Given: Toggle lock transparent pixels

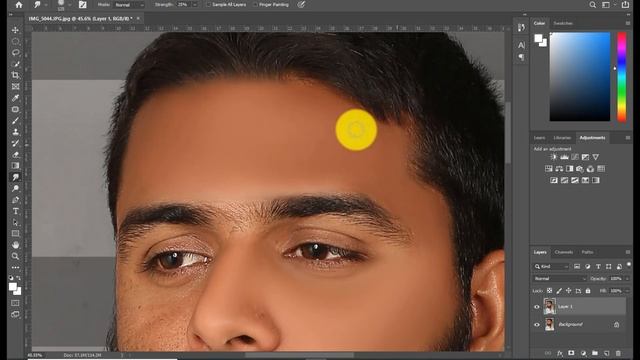Looking at the screenshot, I should pos(549,291).
